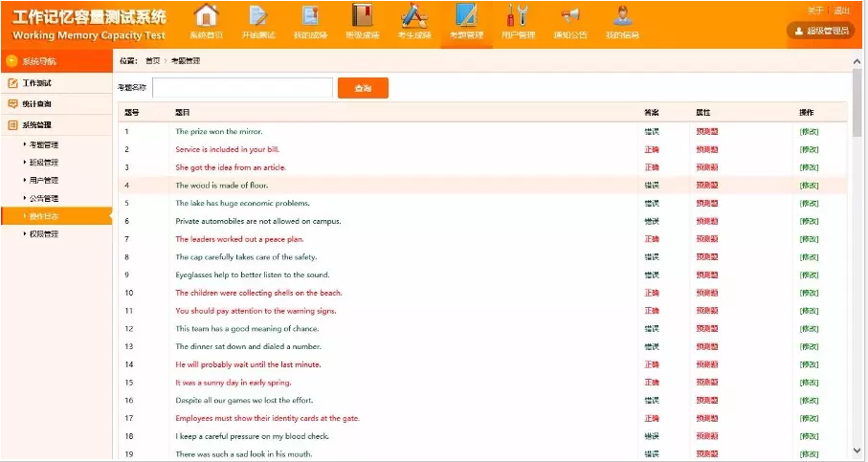
Task: Click the scrollbar down arrow
Action: click(857, 451)
